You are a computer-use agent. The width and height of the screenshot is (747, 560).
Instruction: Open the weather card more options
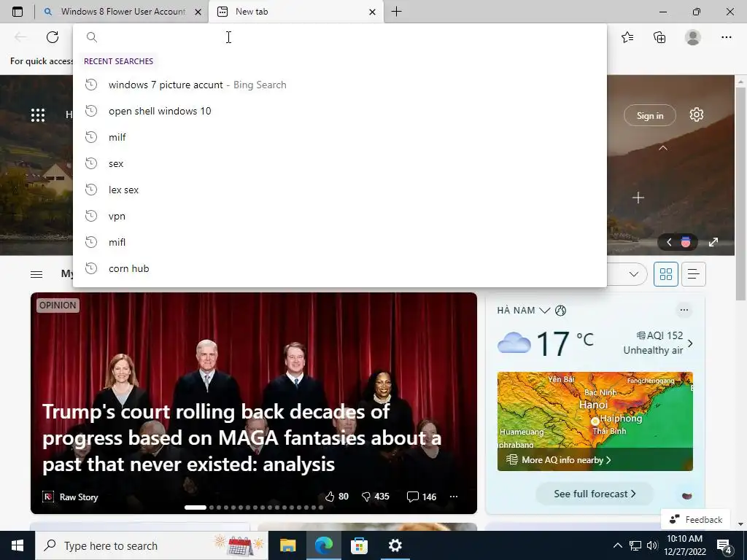click(x=684, y=310)
